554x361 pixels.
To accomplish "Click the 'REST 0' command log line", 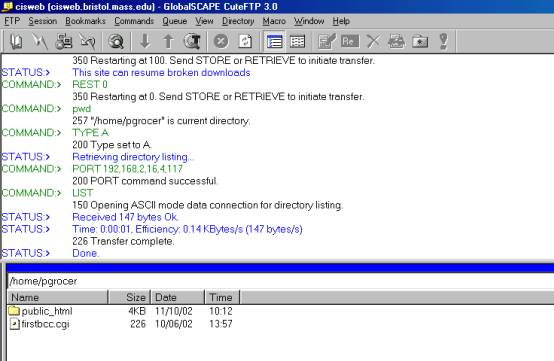I will (x=90, y=84).
